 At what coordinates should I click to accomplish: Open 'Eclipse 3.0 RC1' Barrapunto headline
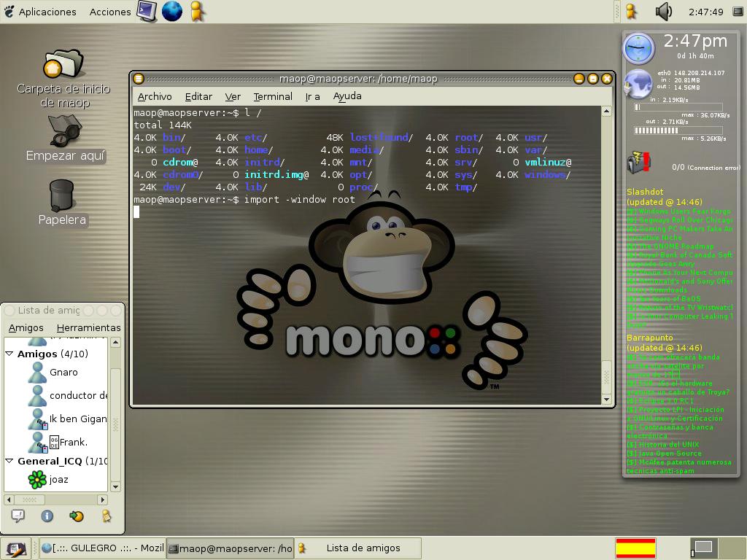pos(659,400)
